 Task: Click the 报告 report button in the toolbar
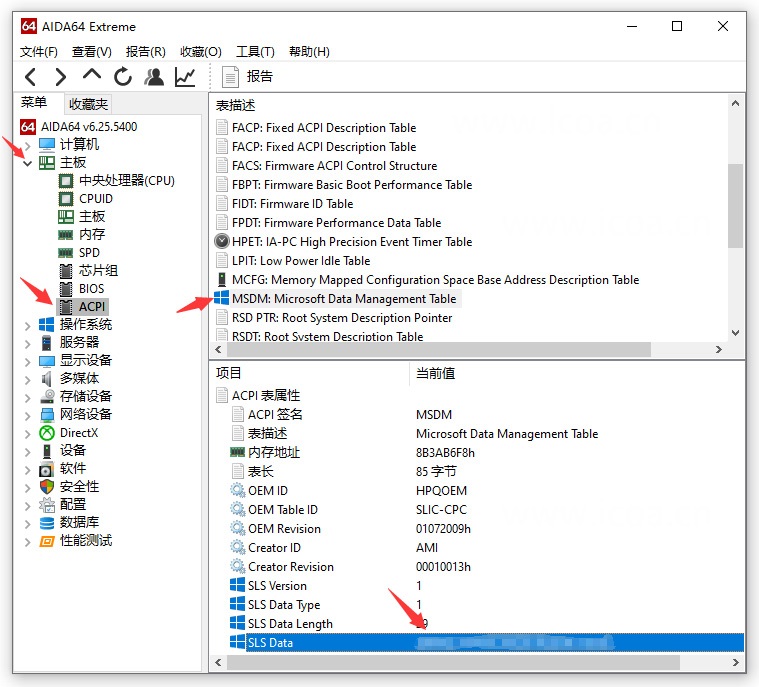click(247, 76)
